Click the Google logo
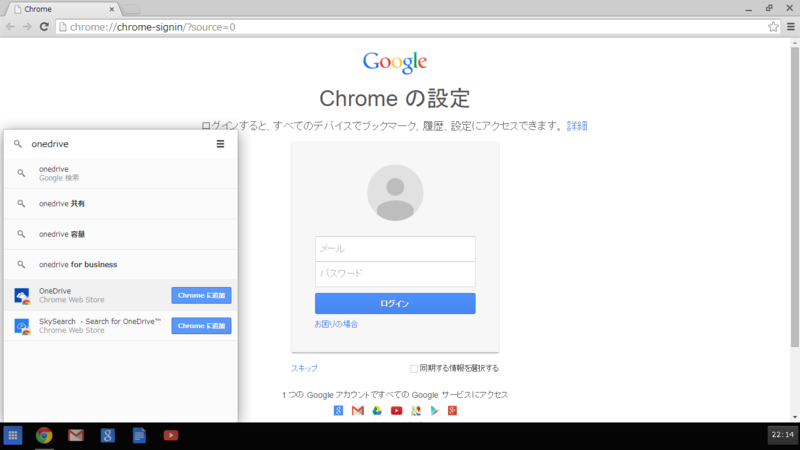 (395, 62)
